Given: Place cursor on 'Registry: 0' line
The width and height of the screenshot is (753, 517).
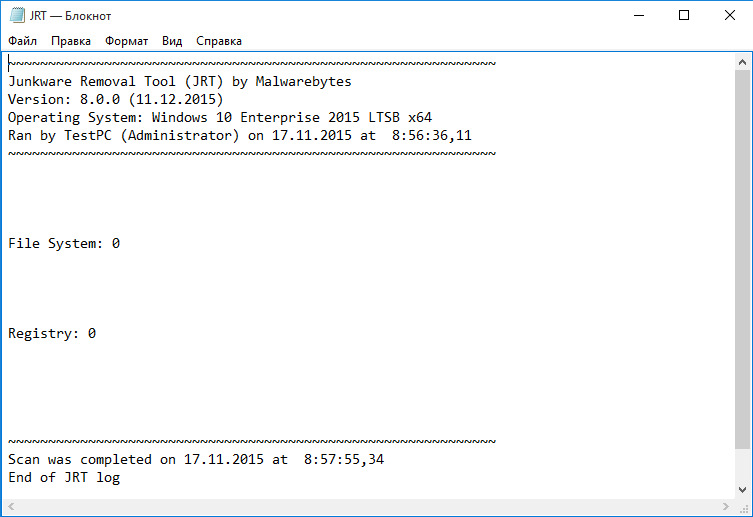Looking at the screenshot, I should tap(52, 334).
